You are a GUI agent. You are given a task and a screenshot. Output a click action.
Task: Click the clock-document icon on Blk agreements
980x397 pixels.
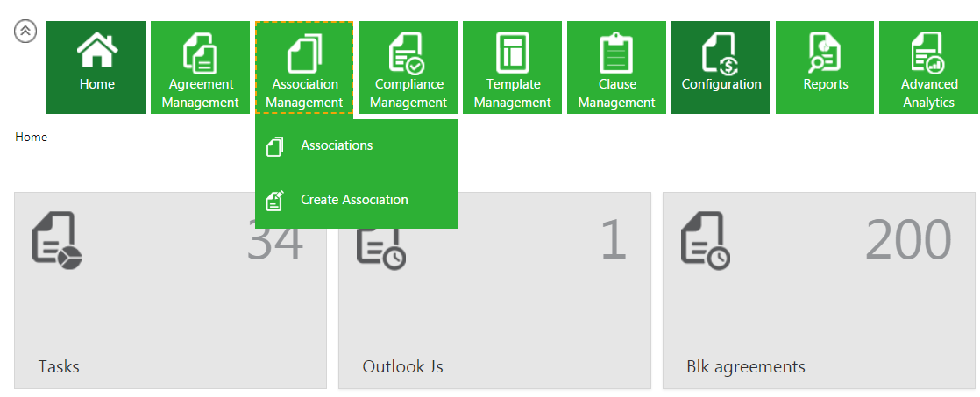click(x=705, y=240)
